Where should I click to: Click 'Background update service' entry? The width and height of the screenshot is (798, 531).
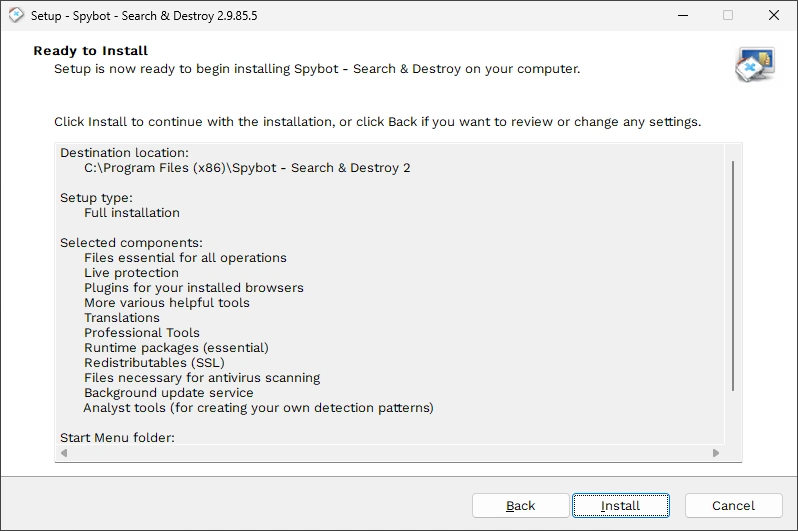point(168,393)
